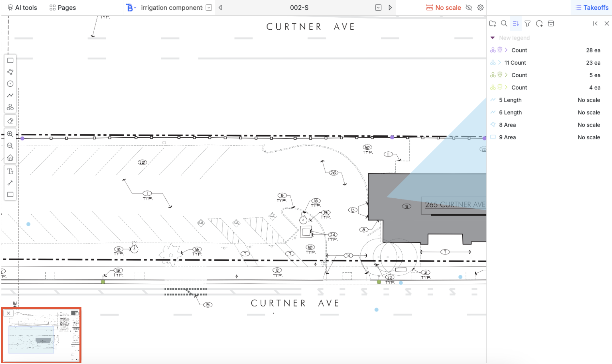Close the page minimap thumbnail

click(x=8, y=313)
